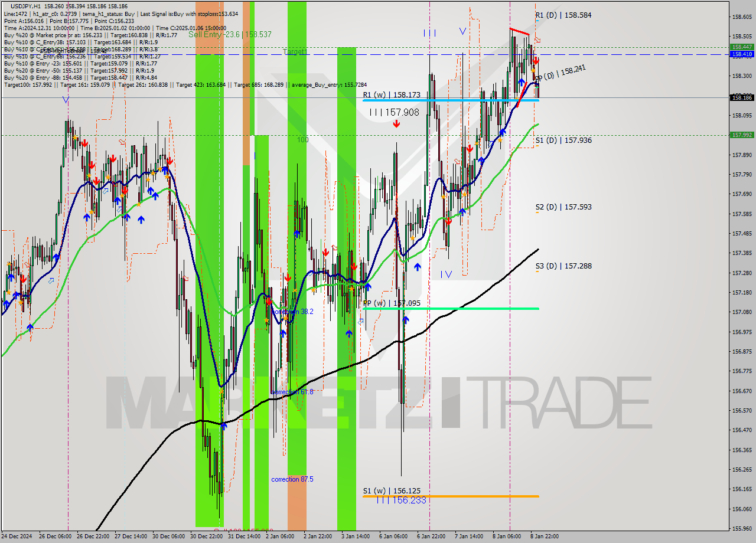Click the PP (w) | 157.095 label
The width and height of the screenshot is (756, 543).
point(392,303)
